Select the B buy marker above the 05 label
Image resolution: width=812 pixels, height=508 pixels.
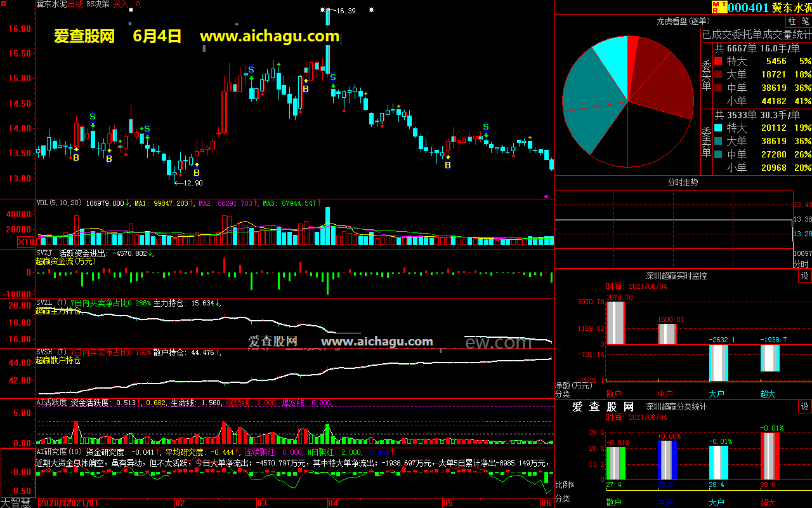(448, 165)
